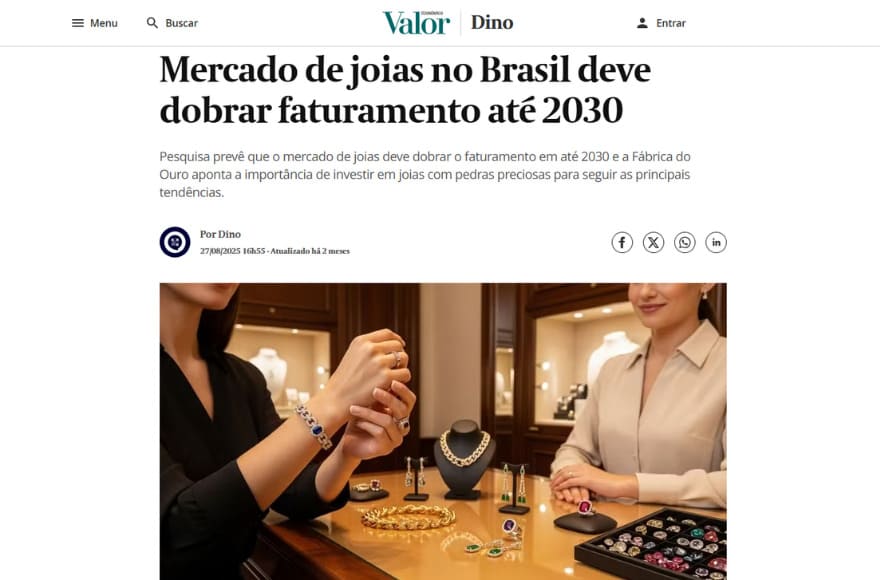The width and height of the screenshot is (880, 580).
Task: Click the article headline about joias
Action: click(405, 90)
